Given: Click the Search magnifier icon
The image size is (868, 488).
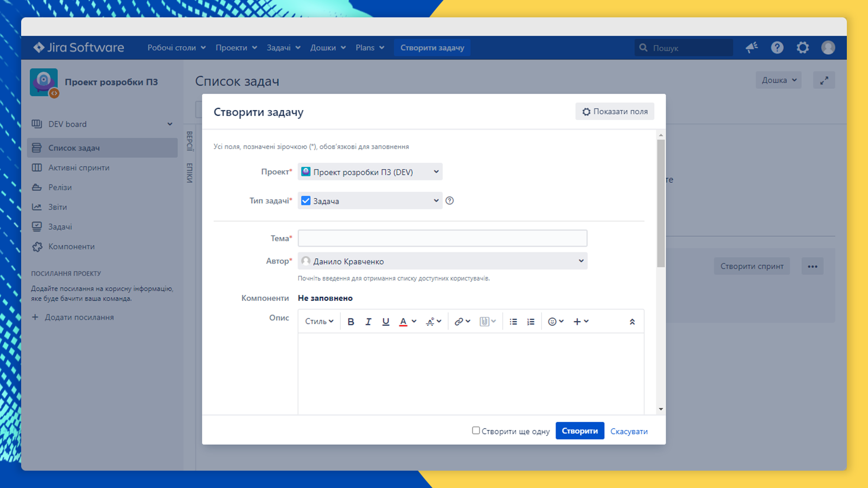Looking at the screenshot, I should coord(643,48).
